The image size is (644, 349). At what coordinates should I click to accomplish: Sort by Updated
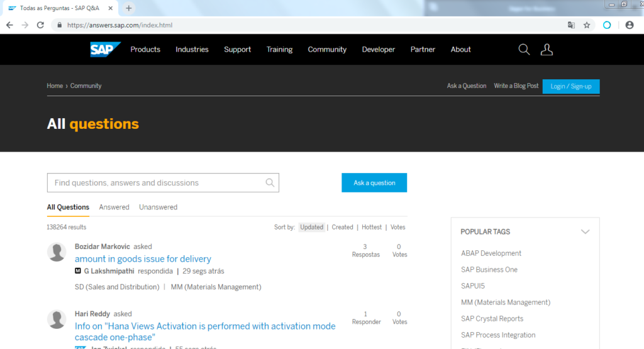point(311,227)
